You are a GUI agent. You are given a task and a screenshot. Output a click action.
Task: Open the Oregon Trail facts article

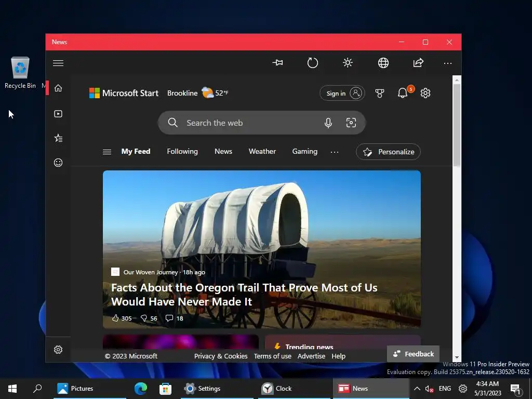tap(244, 295)
